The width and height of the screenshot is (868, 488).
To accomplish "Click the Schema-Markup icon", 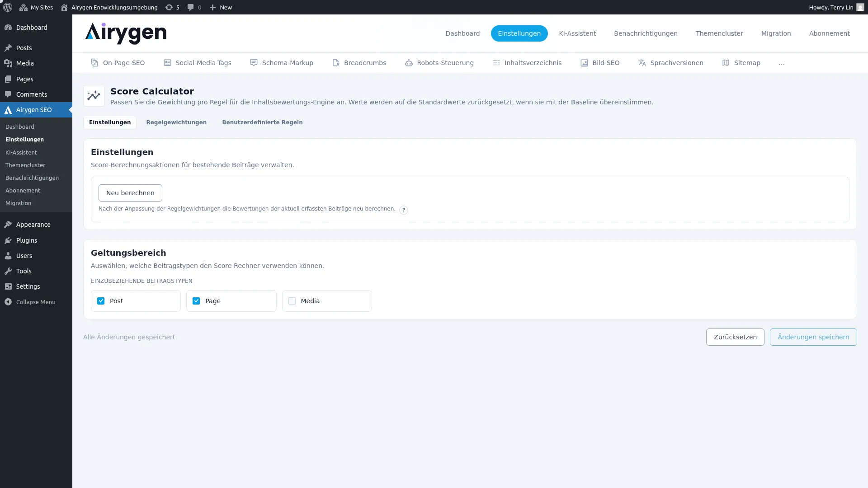I will [x=254, y=63].
